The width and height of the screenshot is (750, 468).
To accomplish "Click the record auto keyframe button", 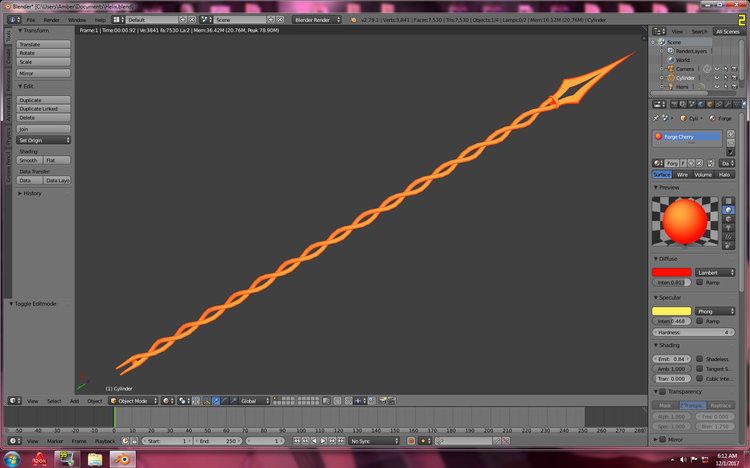I will [411, 441].
